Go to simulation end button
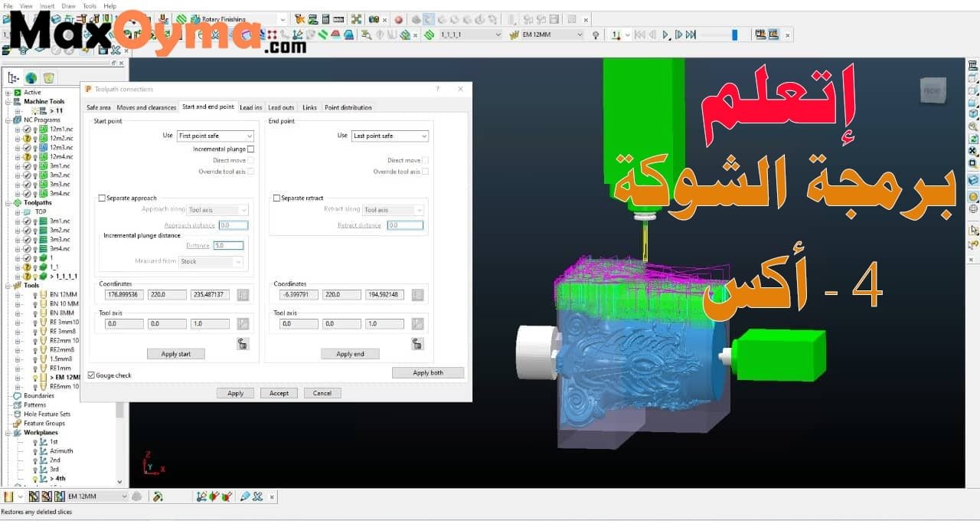 [691, 34]
